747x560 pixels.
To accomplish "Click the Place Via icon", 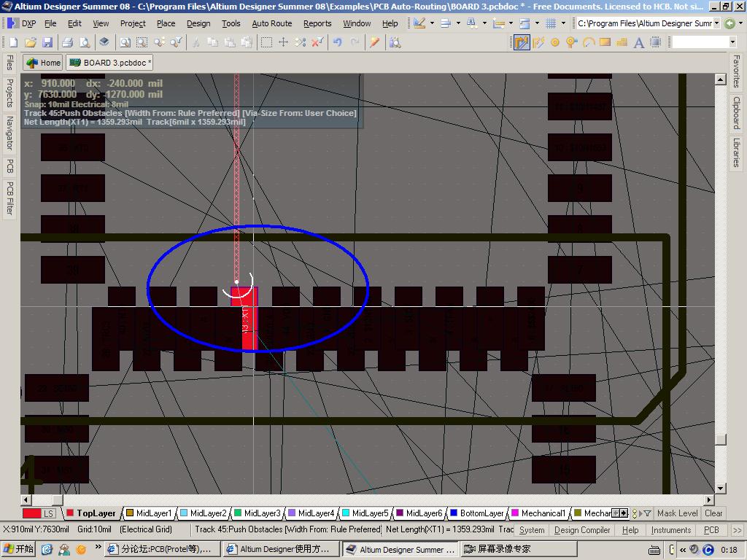I will 572,42.
